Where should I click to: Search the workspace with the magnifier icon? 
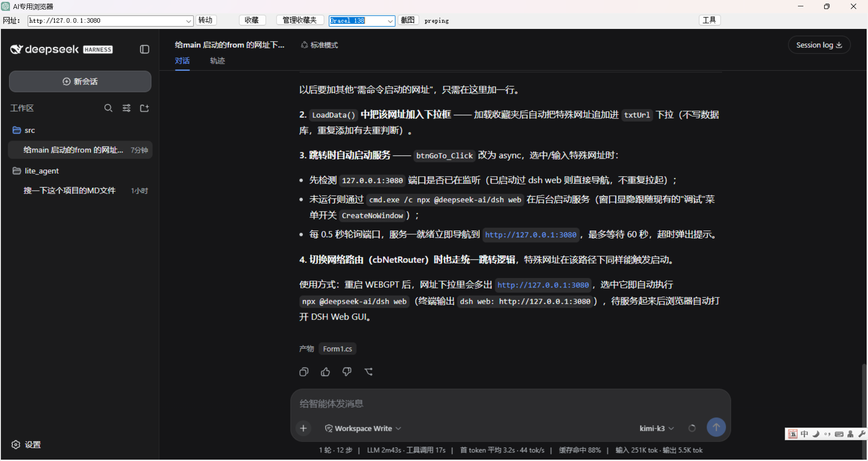coord(108,108)
